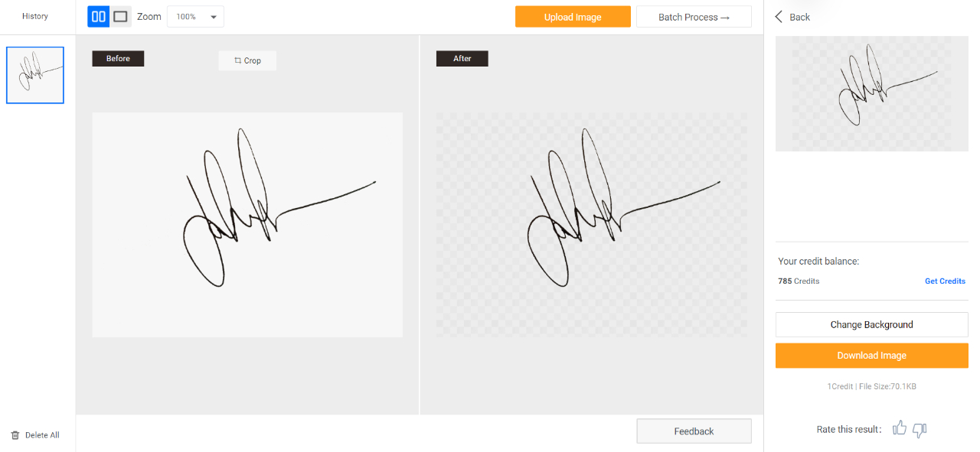Click the Before original signature image
This screenshot has height=452, width=980.
click(x=247, y=225)
